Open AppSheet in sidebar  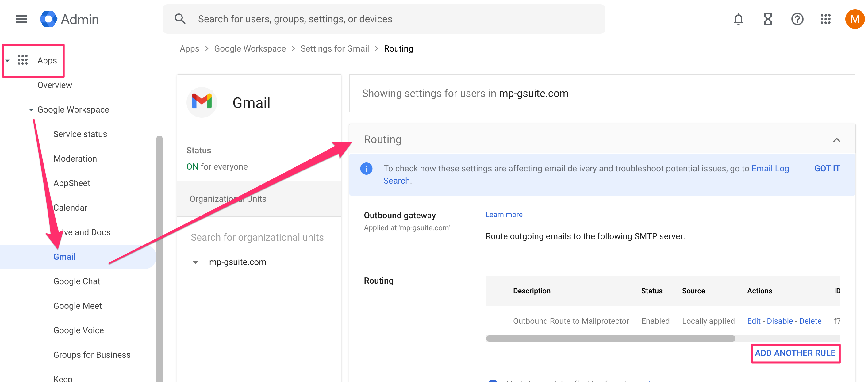[72, 183]
